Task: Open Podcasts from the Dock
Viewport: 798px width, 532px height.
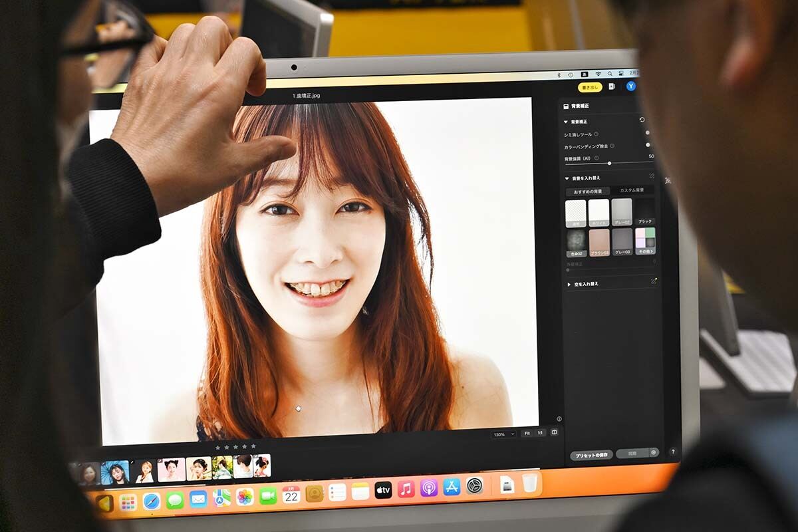Action: 429,487
